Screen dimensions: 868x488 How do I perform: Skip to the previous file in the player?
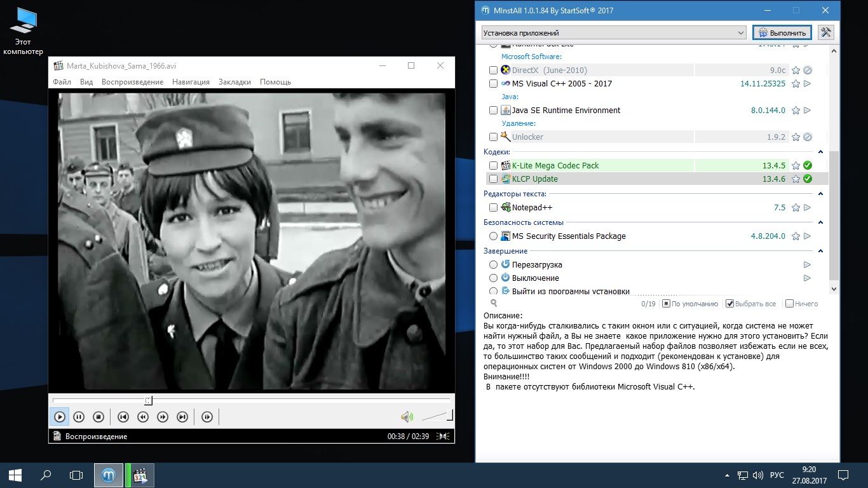(x=123, y=417)
